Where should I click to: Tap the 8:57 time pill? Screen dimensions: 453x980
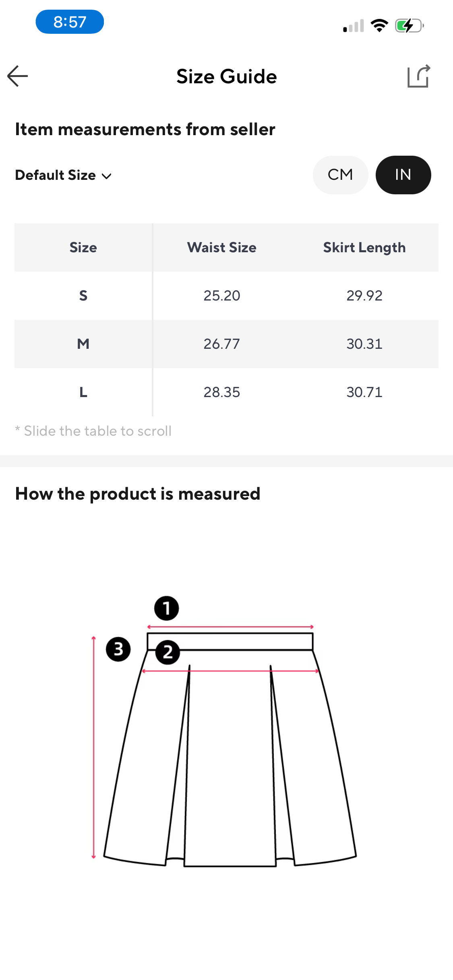click(70, 22)
